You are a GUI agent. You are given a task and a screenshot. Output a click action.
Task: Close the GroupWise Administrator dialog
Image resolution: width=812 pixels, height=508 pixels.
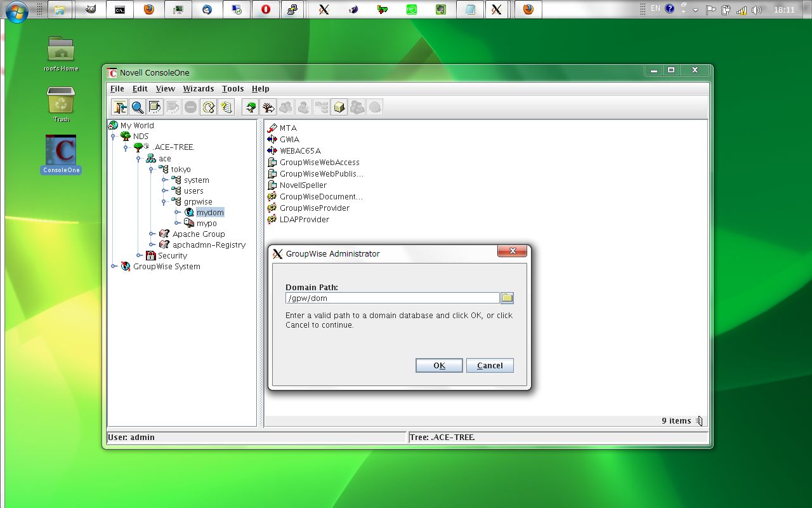pyautogui.click(x=512, y=251)
